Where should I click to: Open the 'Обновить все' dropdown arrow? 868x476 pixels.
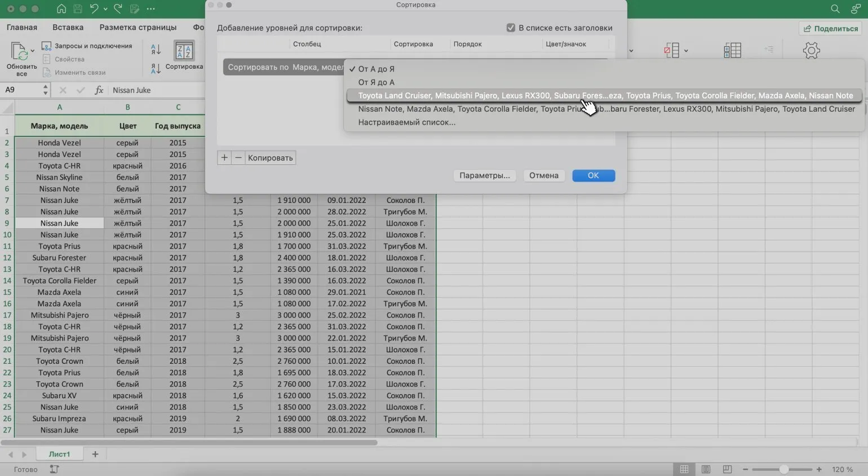(33, 51)
